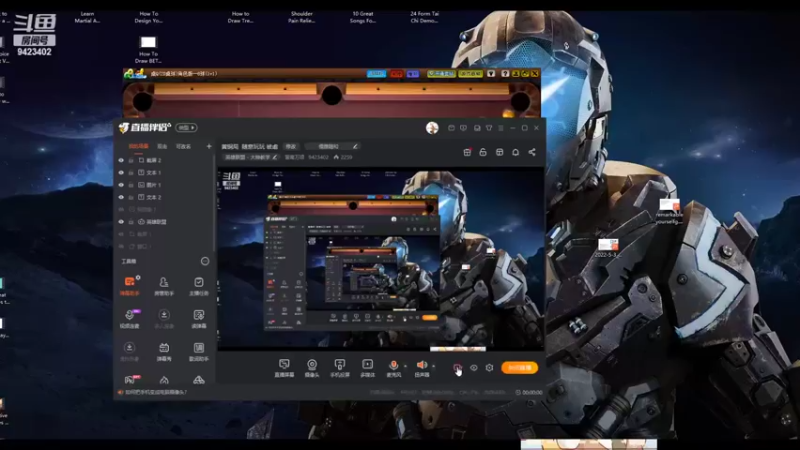The image size is (800, 450).
Task: Open the tool right of greyed download icon
Action: [x=198, y=318]
